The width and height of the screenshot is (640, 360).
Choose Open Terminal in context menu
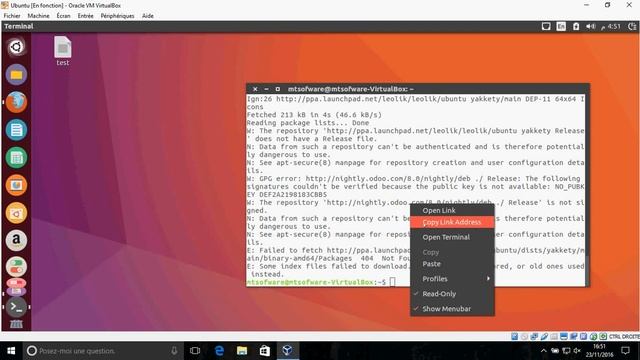pos(452,237)
